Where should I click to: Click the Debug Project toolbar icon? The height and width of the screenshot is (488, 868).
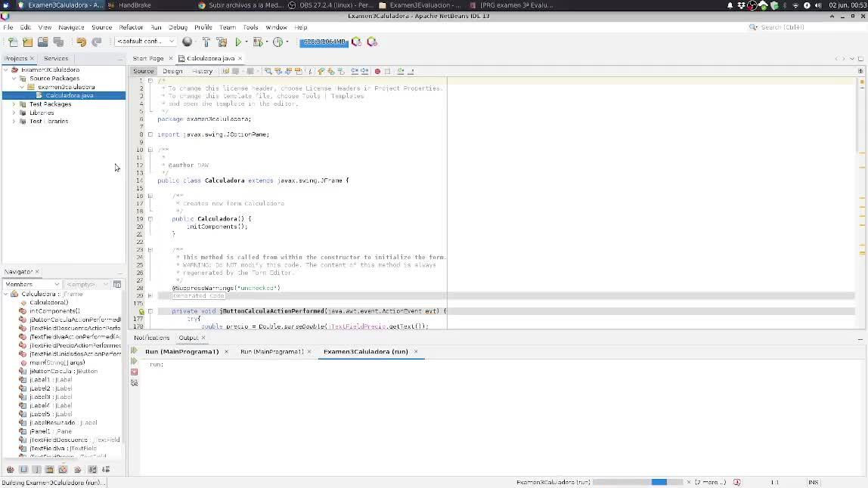pyautogui.click(x=258, y=42)
